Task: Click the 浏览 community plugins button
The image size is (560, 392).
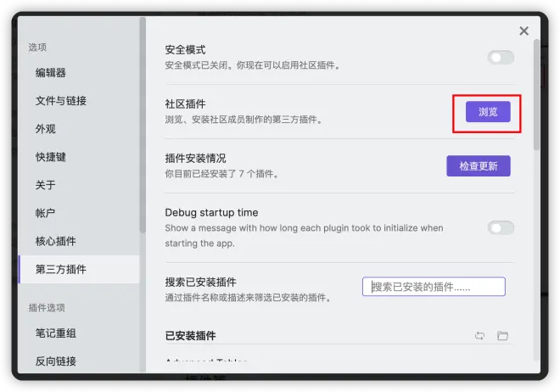Action: (x=488, y=112)
